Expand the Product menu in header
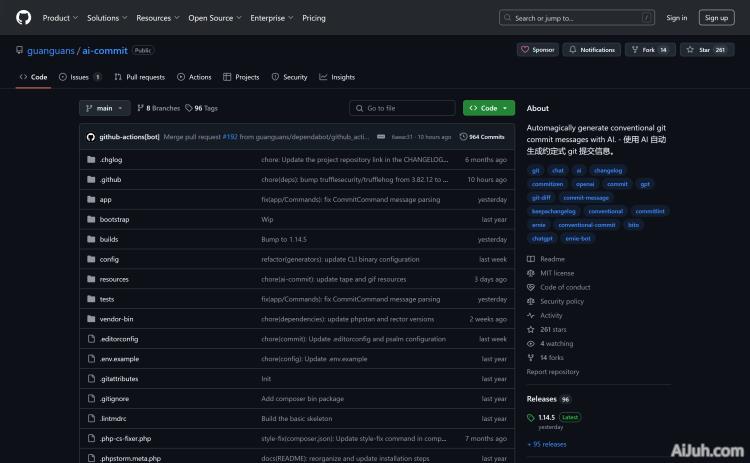750x463 pixels. (x=59, y=17)
